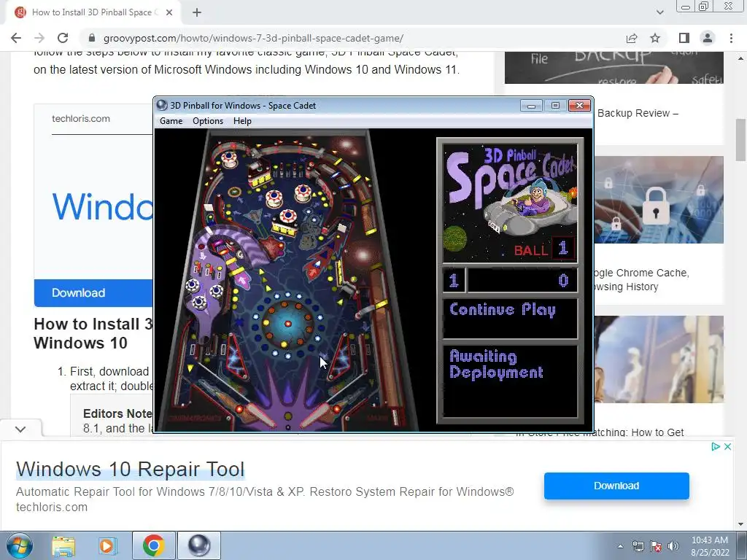Show hidden system tray icons arrow
Screen dimensions: 747x560
tap(620, 546)
